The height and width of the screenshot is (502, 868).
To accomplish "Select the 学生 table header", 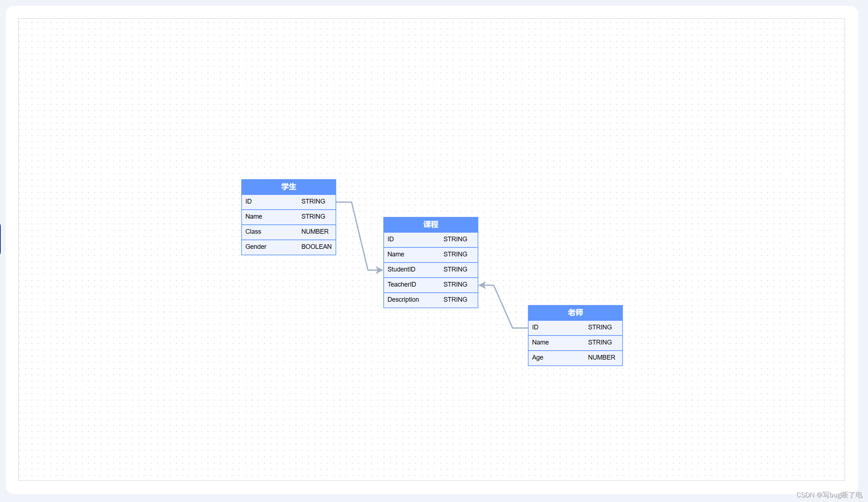I will 288,187.
